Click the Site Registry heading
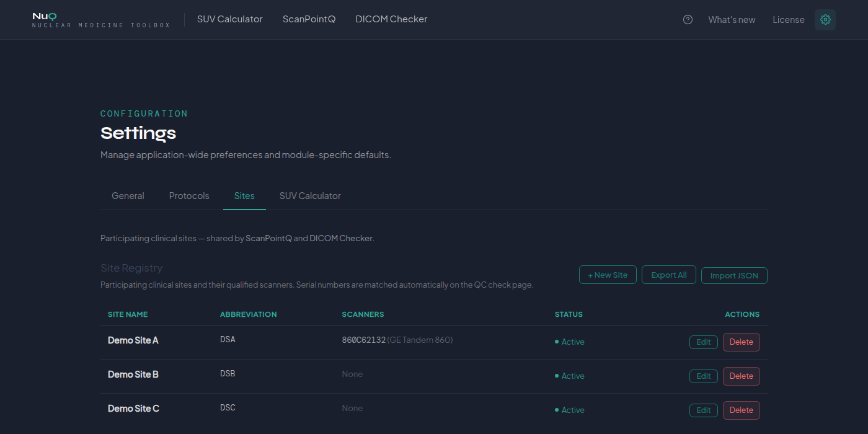Viewport: 868px width, 434px height. point(131,268)
